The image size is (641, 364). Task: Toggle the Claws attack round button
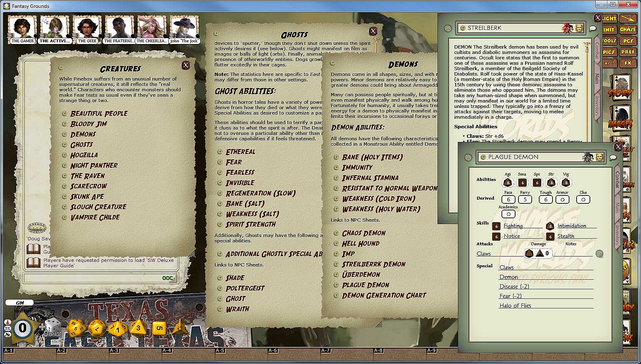click(x=599, y=254)
